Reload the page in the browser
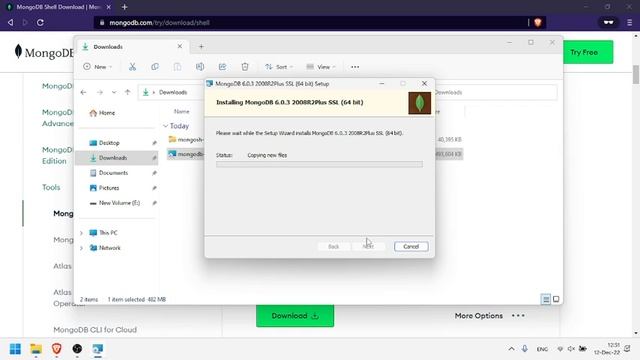 click(x=40, y=22)
